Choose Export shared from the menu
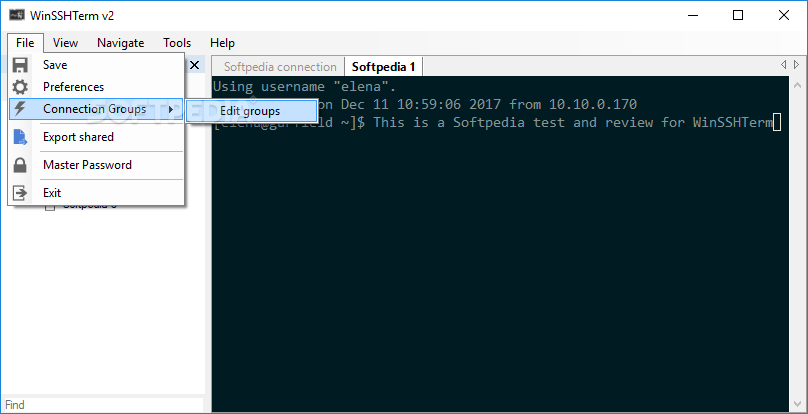 point(96,137)
